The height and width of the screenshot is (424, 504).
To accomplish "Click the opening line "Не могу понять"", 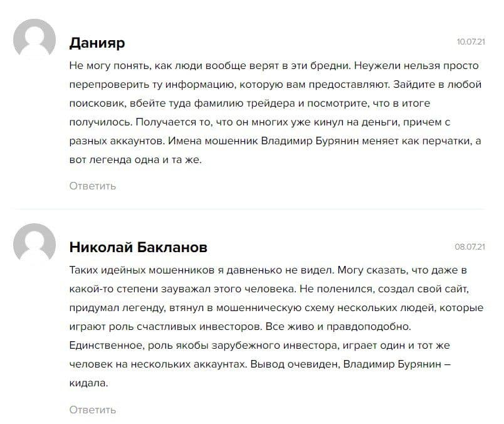I will pos(274,65).
